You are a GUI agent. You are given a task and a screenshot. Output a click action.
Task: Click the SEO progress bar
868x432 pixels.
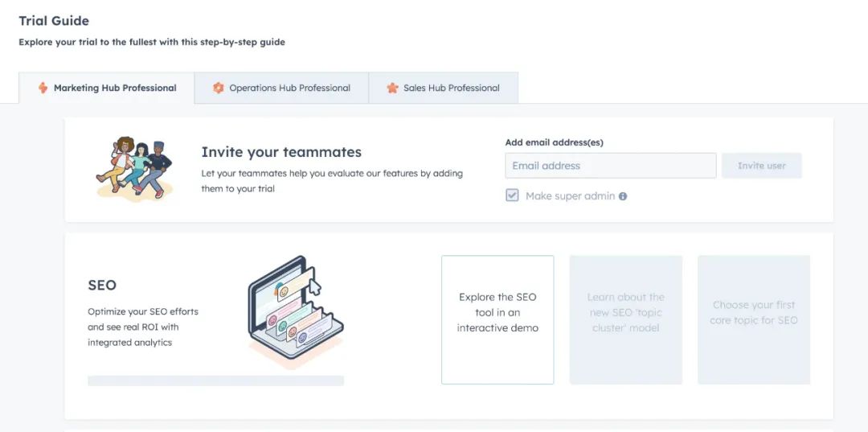[215, 381]
